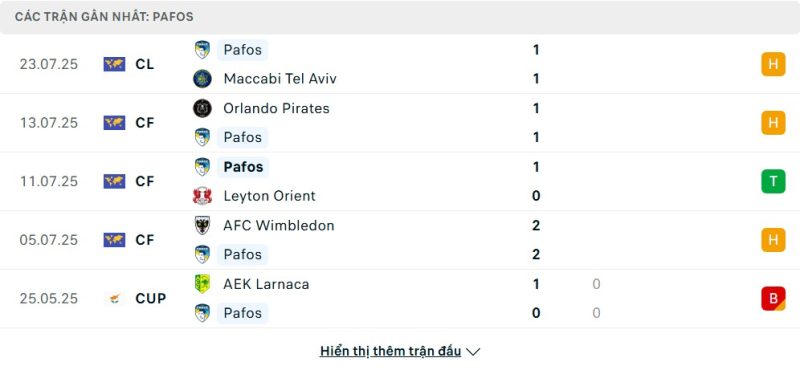Click the red B loss badge

coord(773,298)
